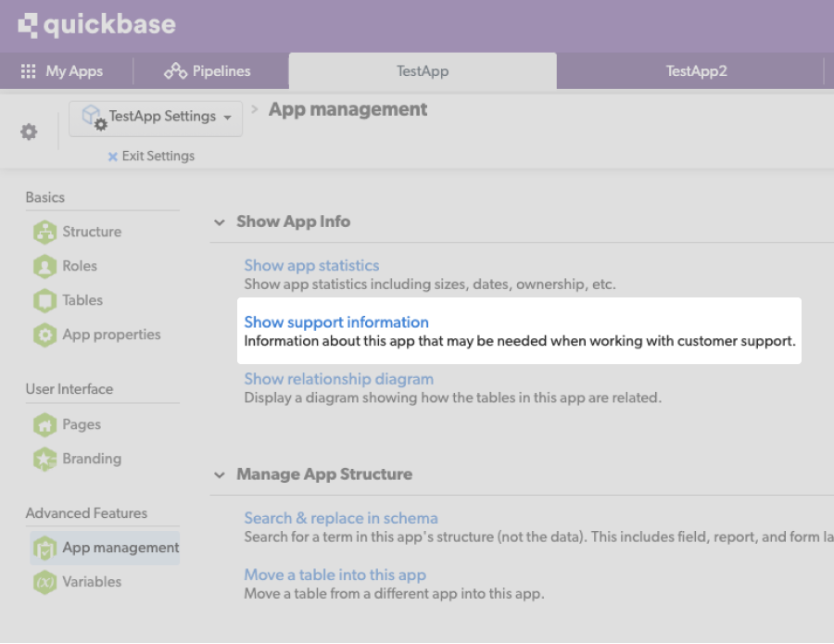The width and height of the screenshot is (834, 644).
Task: Collapse the Manage App Structure section
Action: [220, 474]
